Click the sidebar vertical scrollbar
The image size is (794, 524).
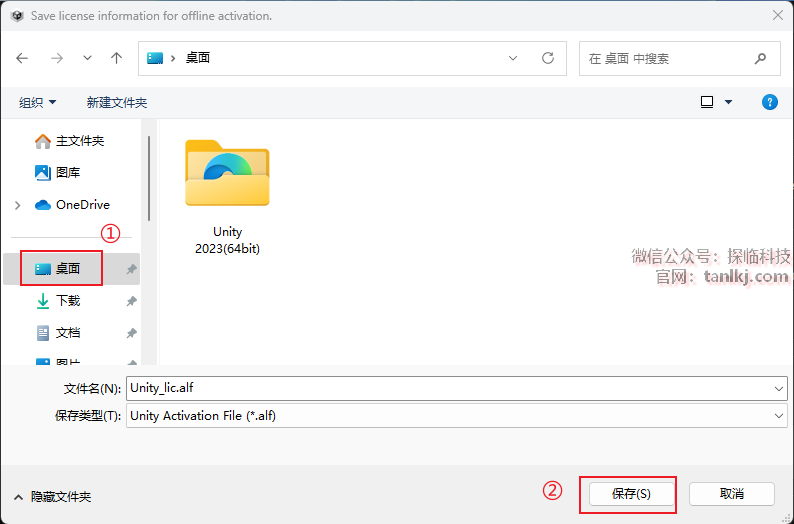pyautogui.click(x=149, y=178)
